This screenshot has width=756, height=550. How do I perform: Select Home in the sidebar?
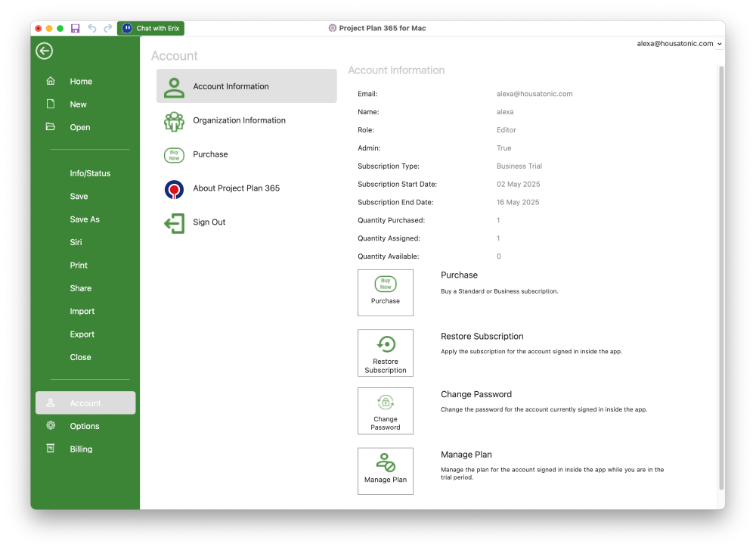[x=81, y=82]
